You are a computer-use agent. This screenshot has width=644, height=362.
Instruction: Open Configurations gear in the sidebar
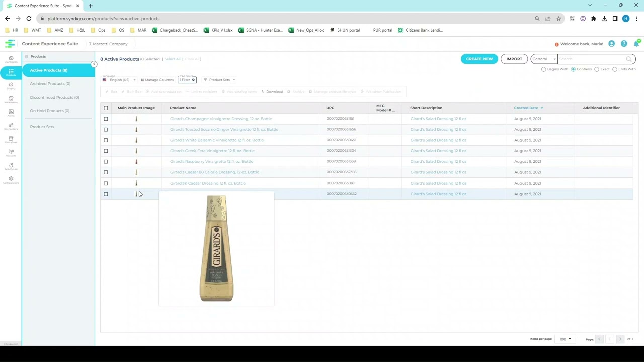pyautogui.click(x=11, y=180)
